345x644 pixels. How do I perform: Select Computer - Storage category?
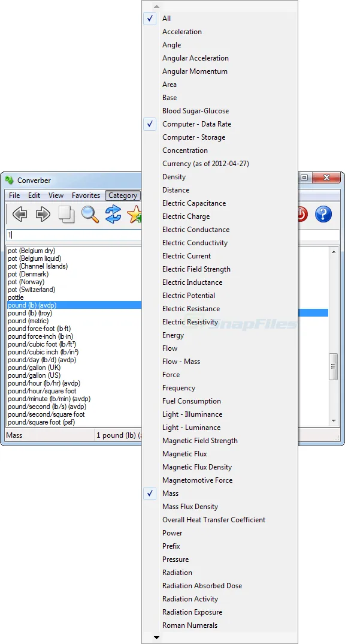coord(220,137)
